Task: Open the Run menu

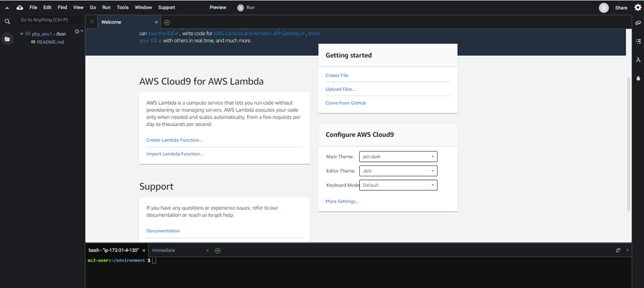Action: pos(107,8)
